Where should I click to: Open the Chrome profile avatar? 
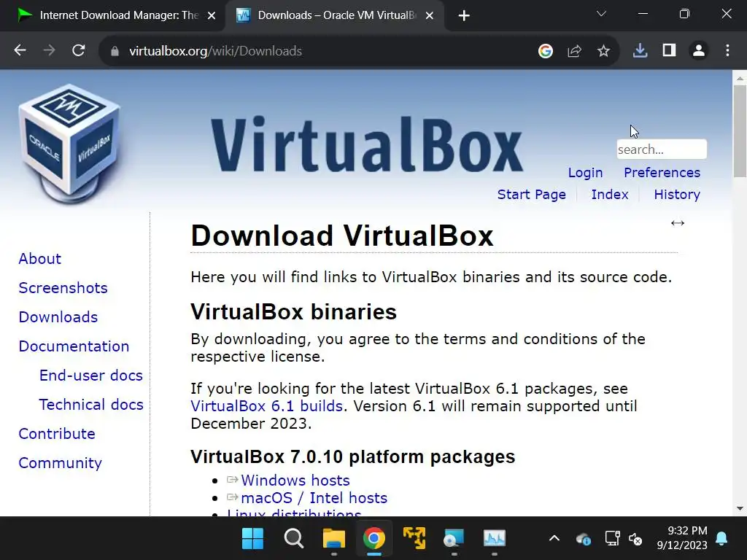point(699,50)
